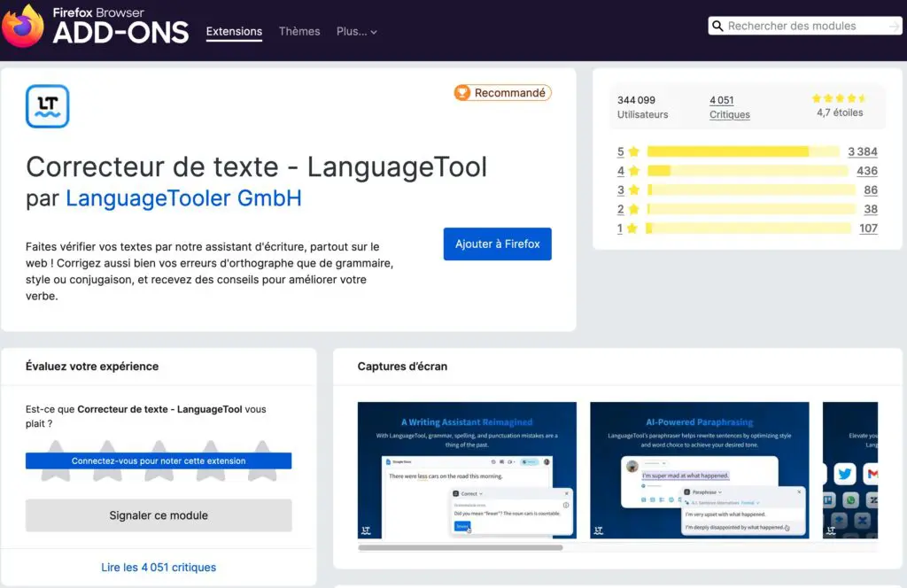The image size is (907, 588).
Task: Open the Plus... dropdown menu
Action: tap(356, 31)
